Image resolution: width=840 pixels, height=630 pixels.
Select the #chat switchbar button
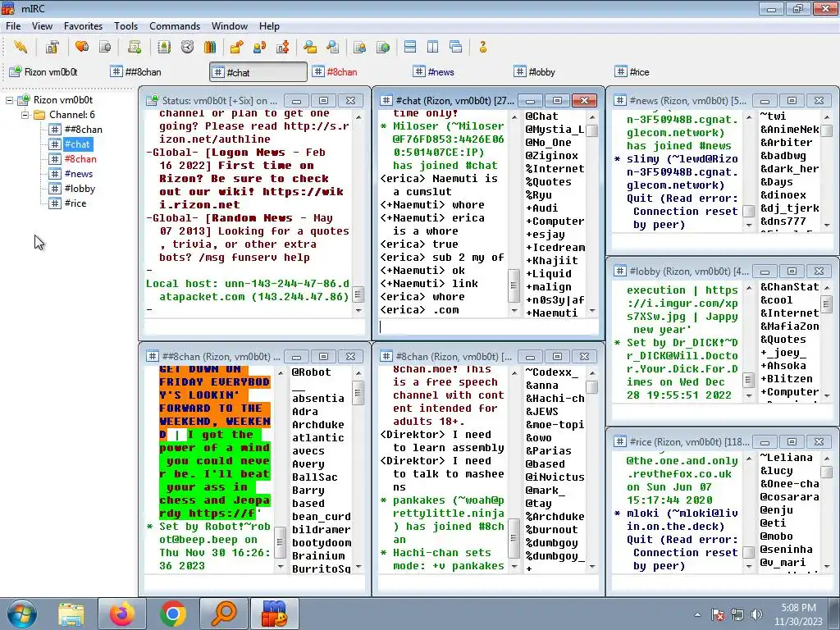[x=258, y=72]
